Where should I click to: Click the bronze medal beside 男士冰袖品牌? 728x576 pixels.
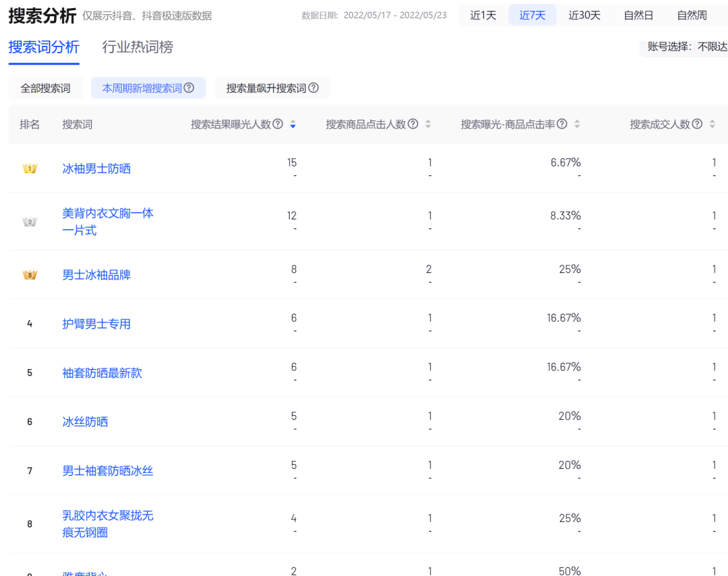[x=30, y=275]
